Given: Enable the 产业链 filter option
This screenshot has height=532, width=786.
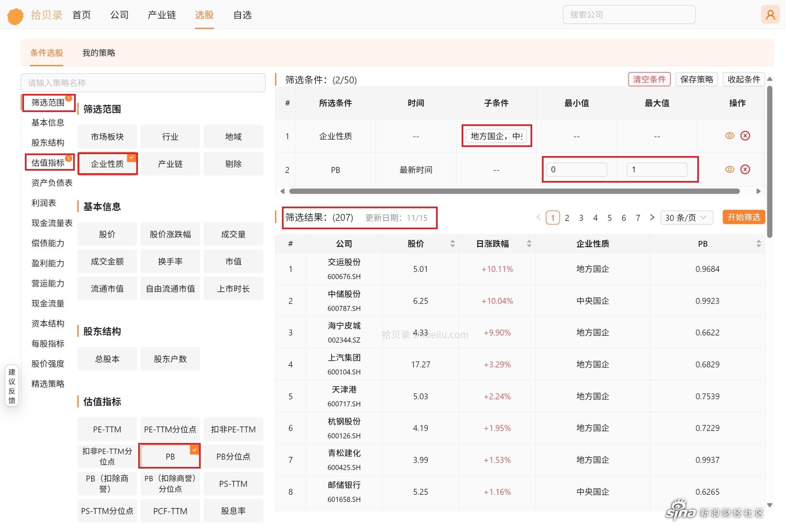Looking at the screenshot, I should [x=170, y=164].
